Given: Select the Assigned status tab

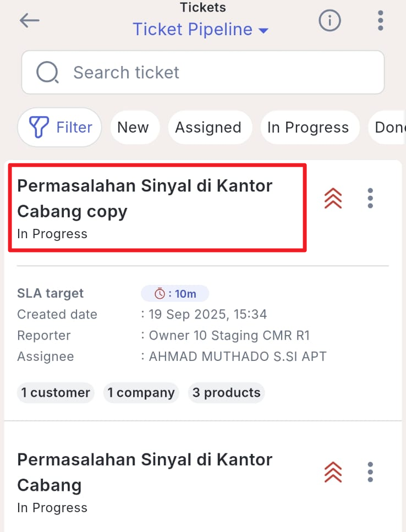Looking at the screenshot, I should [208, 128].
